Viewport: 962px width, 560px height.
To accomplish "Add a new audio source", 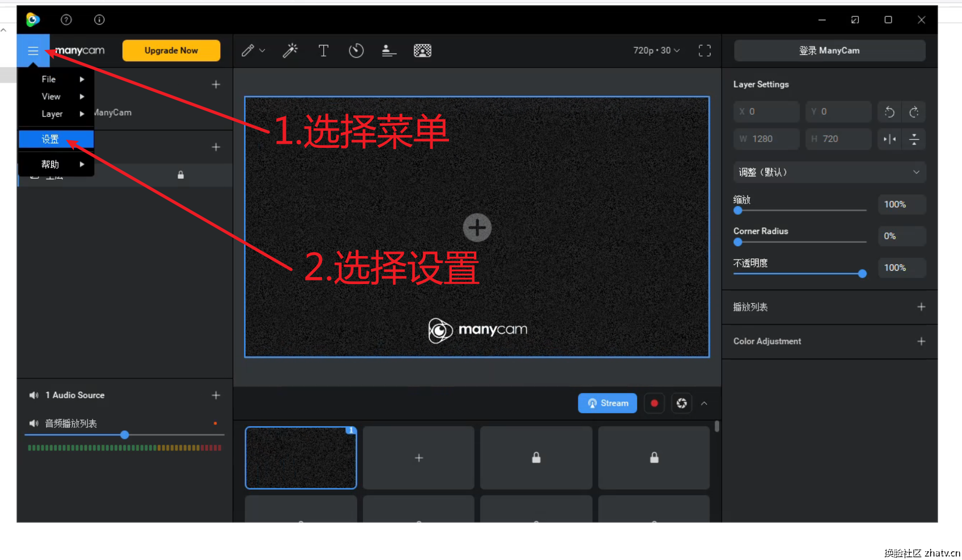I will [x=216, y=395].
